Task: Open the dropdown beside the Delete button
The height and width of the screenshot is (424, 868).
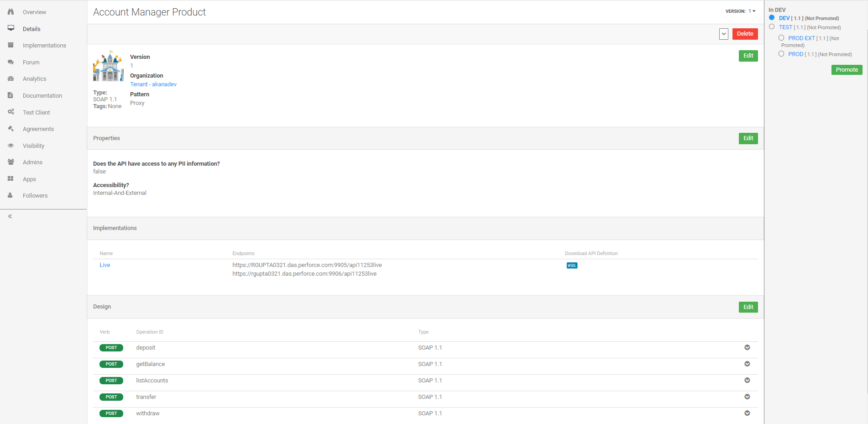Action: (x=723, y=34)
